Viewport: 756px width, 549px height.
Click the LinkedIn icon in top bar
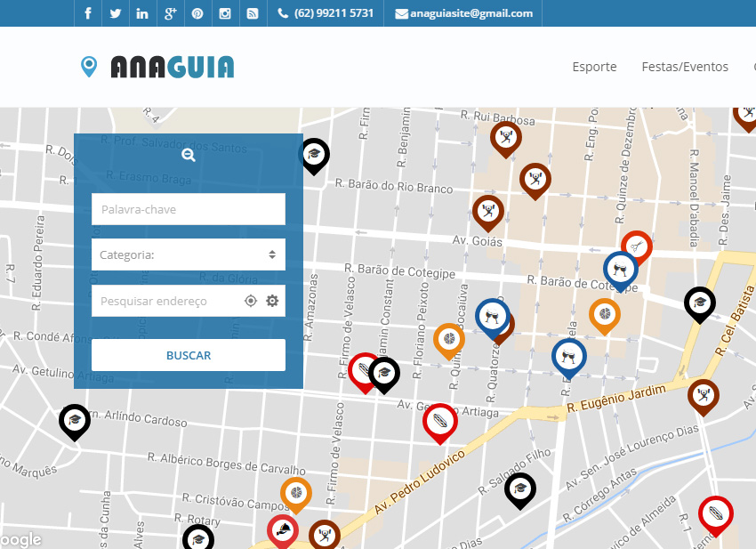pyautogui.click(x=142, y=13)
